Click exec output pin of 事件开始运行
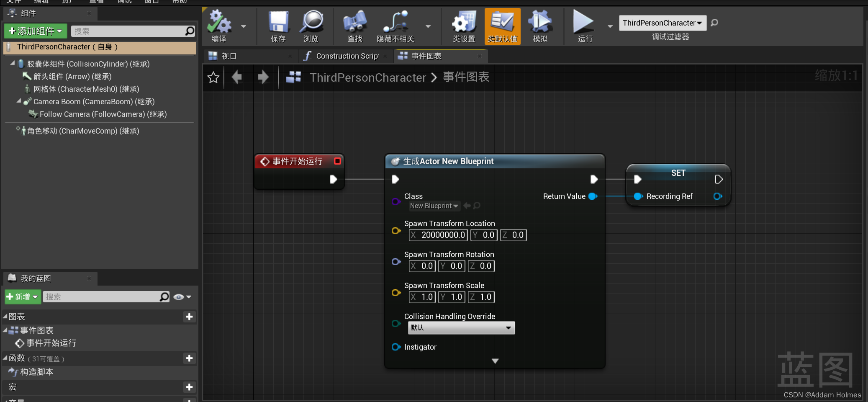This screenshot has width=868, height=402. [333, 179]
